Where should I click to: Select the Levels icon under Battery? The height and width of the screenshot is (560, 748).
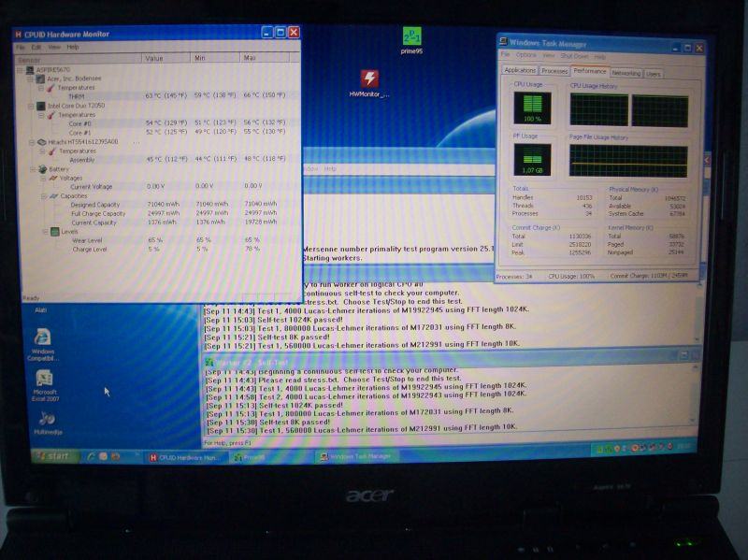tap(55, 232)
